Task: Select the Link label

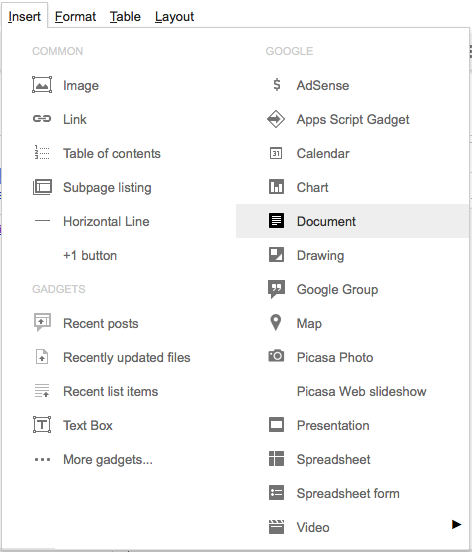Action: point(75,119)
